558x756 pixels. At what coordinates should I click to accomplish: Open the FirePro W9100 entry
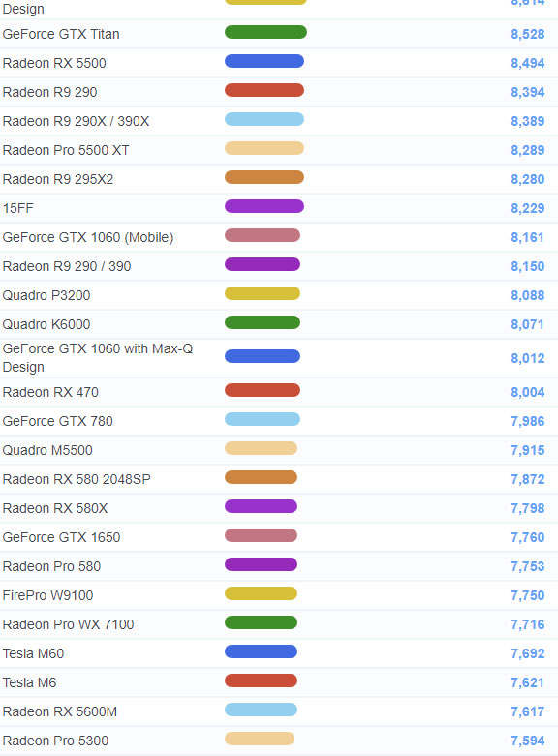(x=47, y=595)
